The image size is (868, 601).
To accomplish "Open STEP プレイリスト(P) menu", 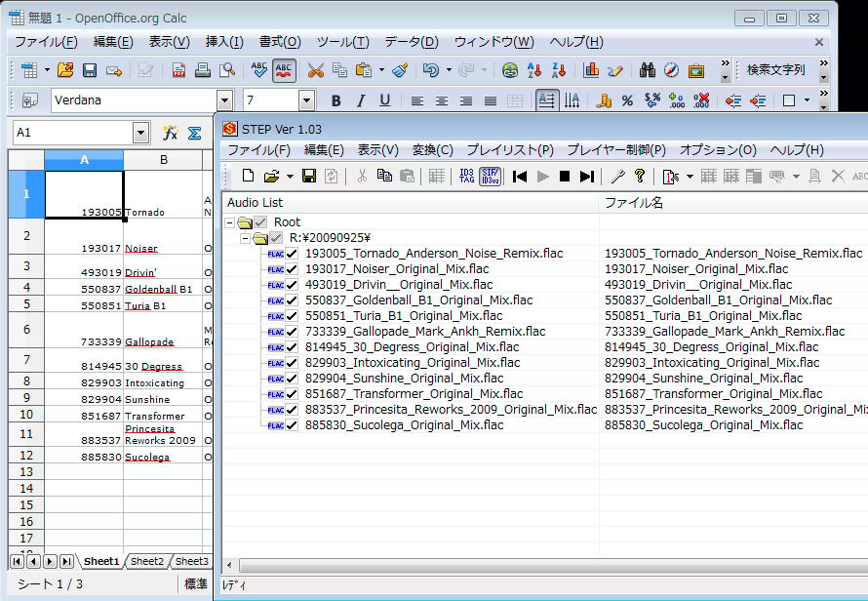I will (x=510, y=150).
